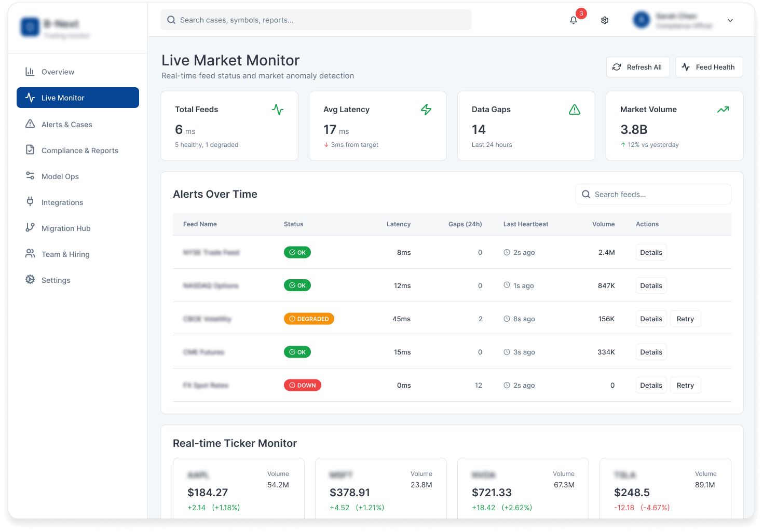Click the DOWN status badge

[x=303, y=385]
